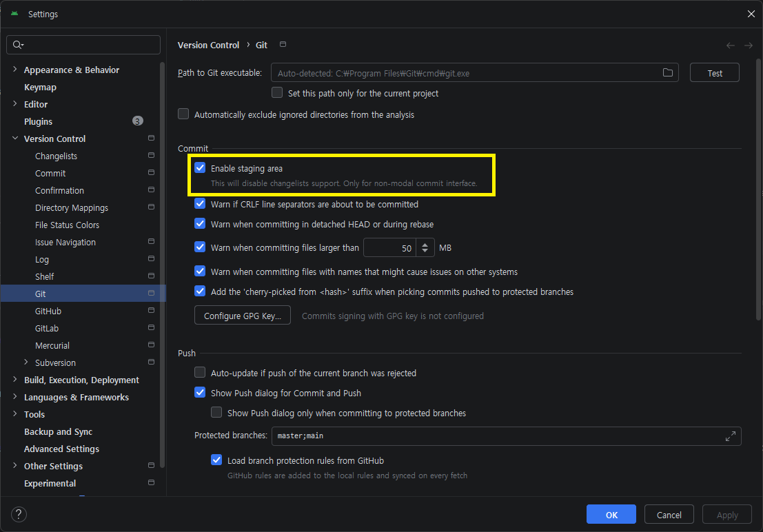The height and width of the screenshot is (532, 763).
Task: Click the project icon beside Experimental row
Action: pyautogui.click(x=152, y=483)
